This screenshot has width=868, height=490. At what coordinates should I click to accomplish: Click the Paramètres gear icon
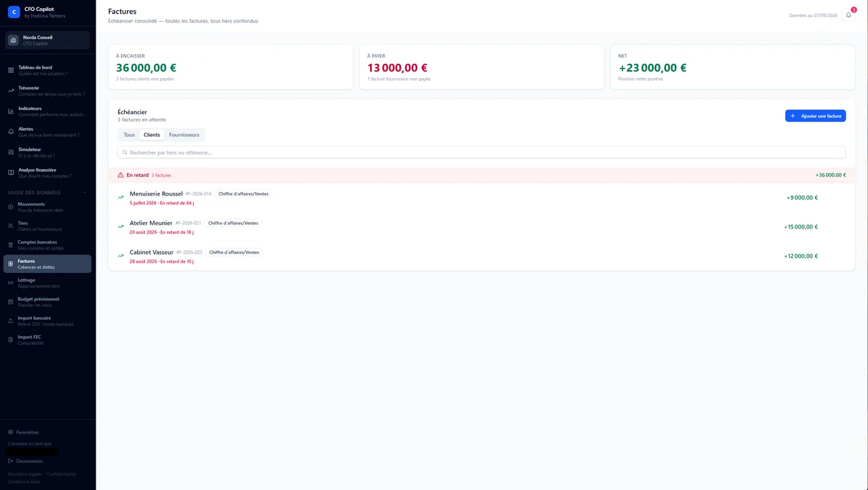click(x=10, y=432)
